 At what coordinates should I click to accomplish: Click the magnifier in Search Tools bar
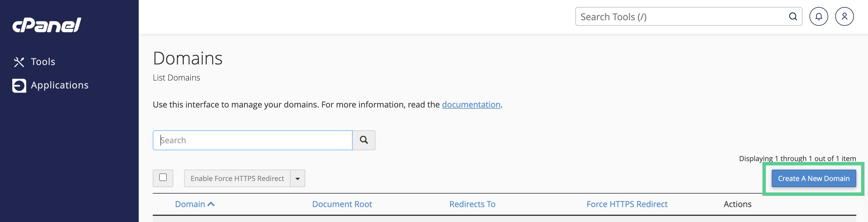click(792, 16)
